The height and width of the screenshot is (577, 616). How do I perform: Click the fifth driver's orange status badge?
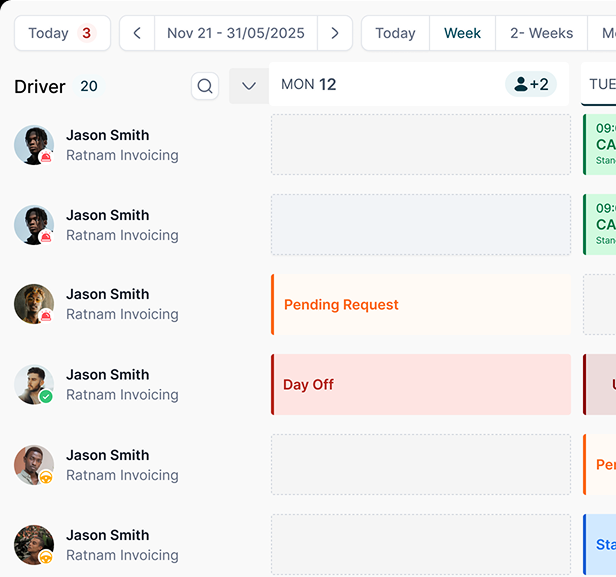[x=46, y=477]
